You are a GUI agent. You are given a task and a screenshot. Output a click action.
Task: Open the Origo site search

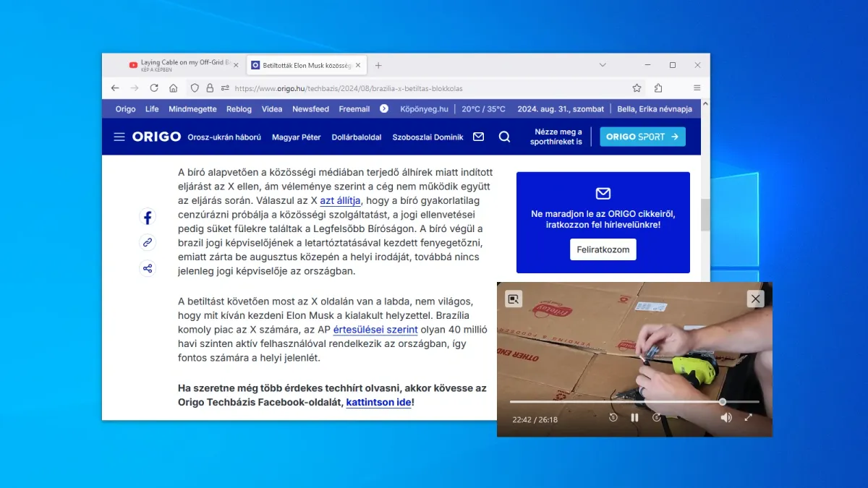click(x=504, y=137)
